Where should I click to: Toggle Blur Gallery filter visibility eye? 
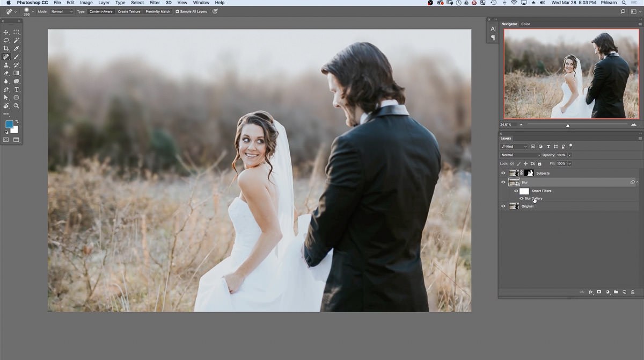521,198
